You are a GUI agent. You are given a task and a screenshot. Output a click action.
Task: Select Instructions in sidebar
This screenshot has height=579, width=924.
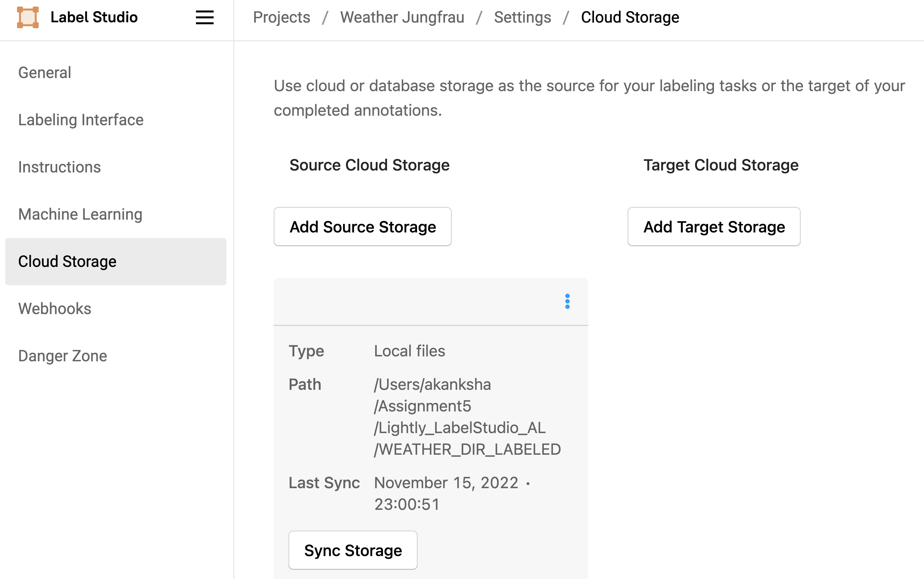click(x=116, y=167)
